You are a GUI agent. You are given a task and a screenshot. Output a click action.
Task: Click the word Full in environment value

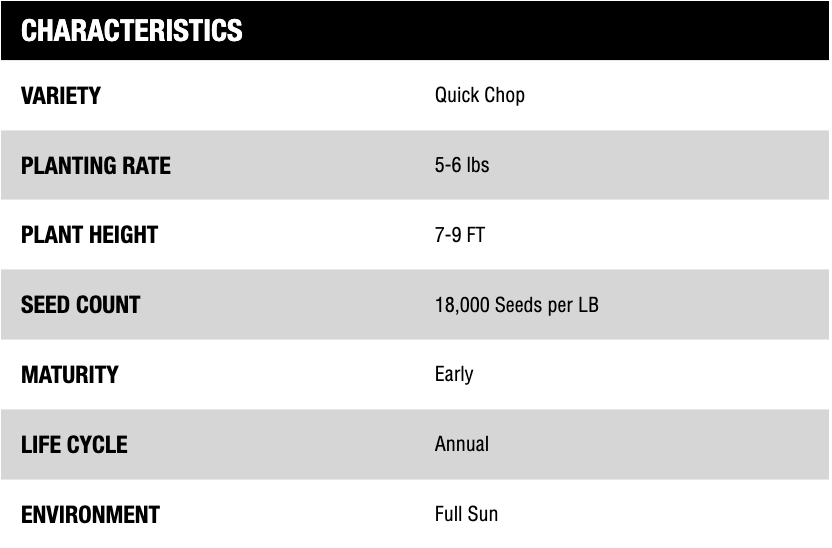point(447,515)
